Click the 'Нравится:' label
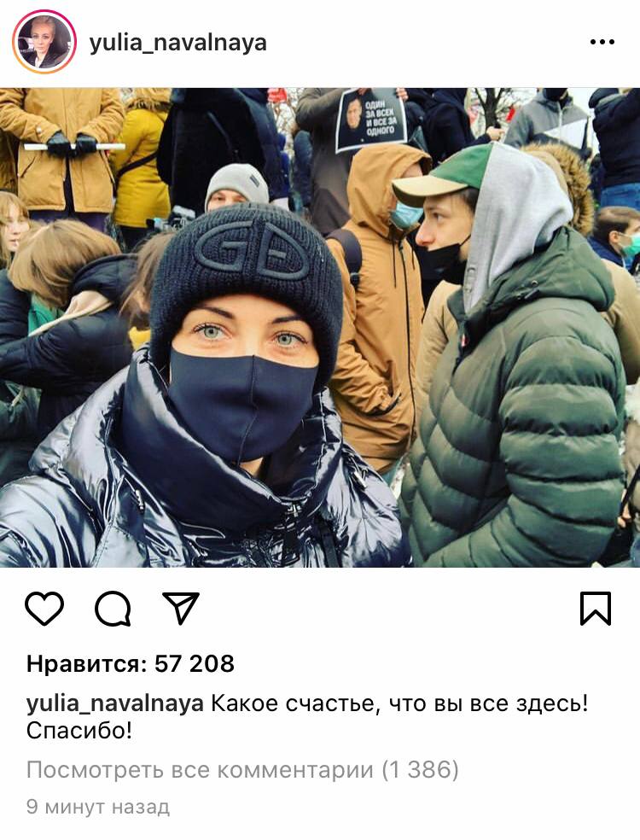The image size is (640, 840). pyautogui.click(x=87, y=664)
